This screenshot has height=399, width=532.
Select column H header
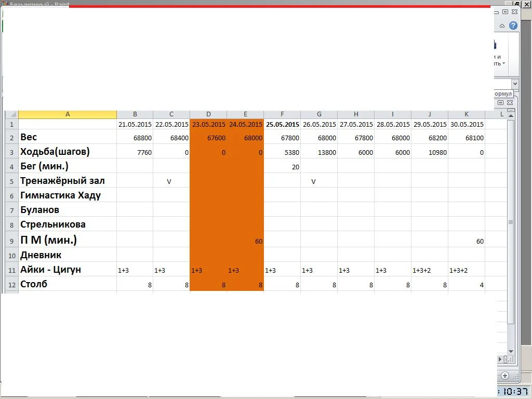click(x=356, y=114)
